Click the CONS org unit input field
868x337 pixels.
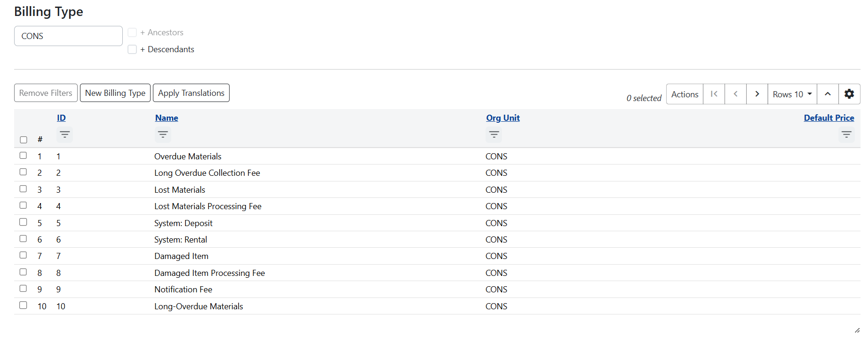68,36
